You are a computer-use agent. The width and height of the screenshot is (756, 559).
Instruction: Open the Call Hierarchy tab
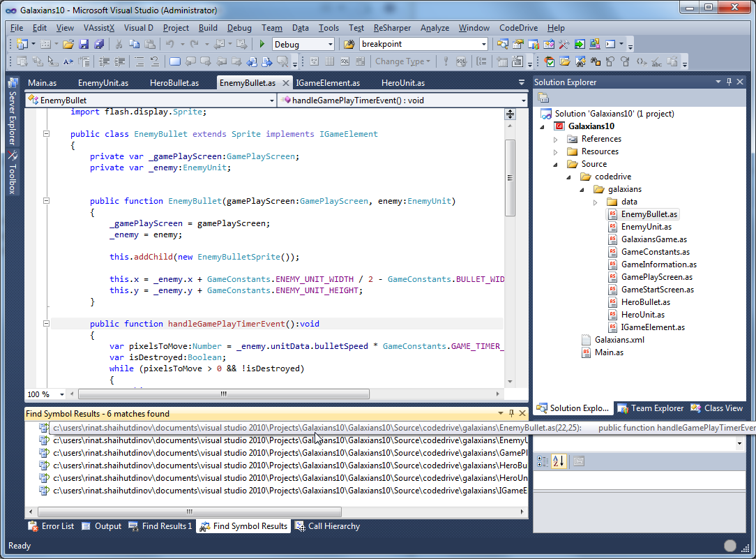tap(328, 526)
